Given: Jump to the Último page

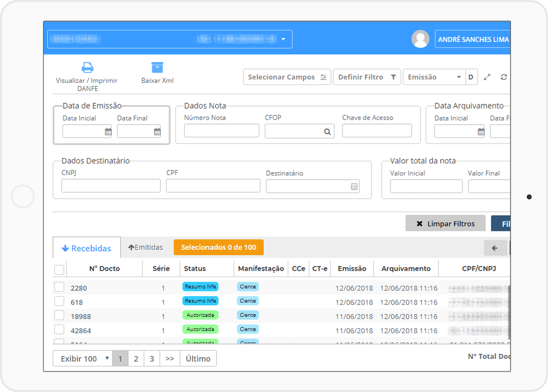Looking at the screenshot, I should [198, 359].
